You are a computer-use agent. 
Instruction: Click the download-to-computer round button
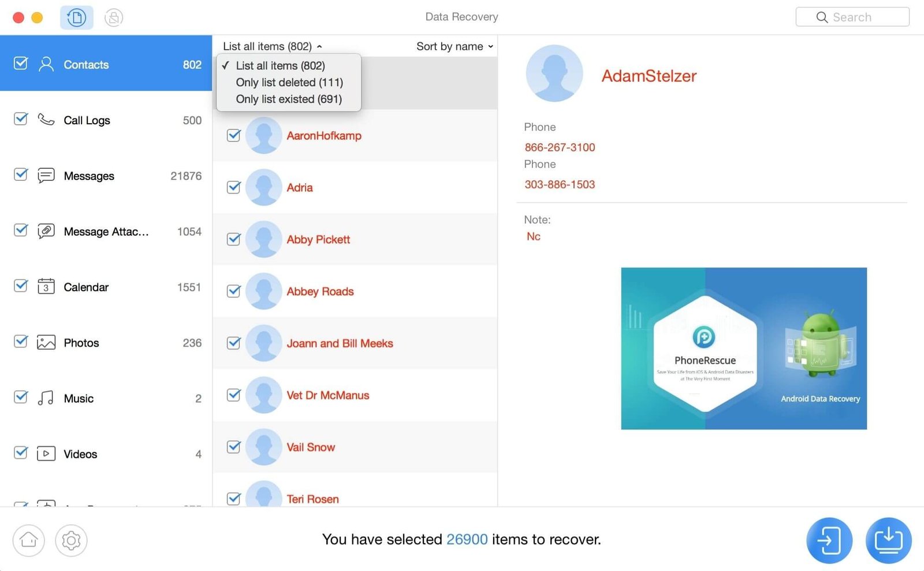(889, 540)
